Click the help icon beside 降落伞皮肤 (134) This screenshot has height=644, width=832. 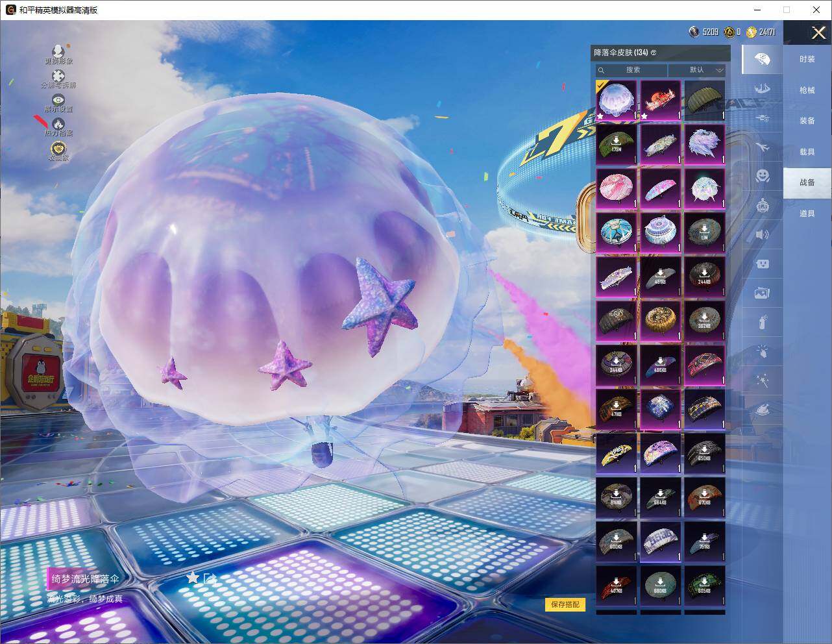pos(654,53)
